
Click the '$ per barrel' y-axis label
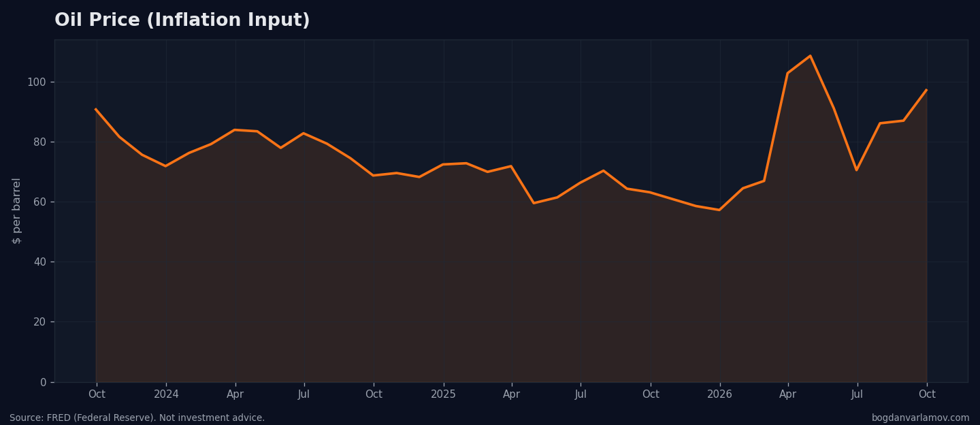click(x=17, y=210)
